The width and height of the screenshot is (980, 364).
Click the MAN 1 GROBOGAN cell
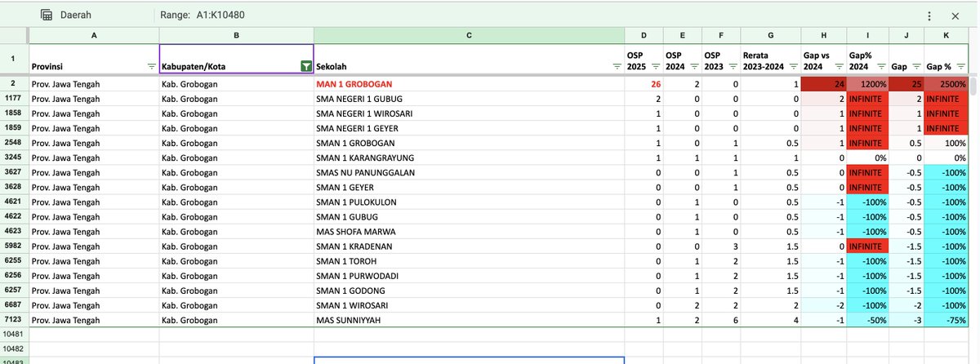pyautogui.click(x=469, y=83)
